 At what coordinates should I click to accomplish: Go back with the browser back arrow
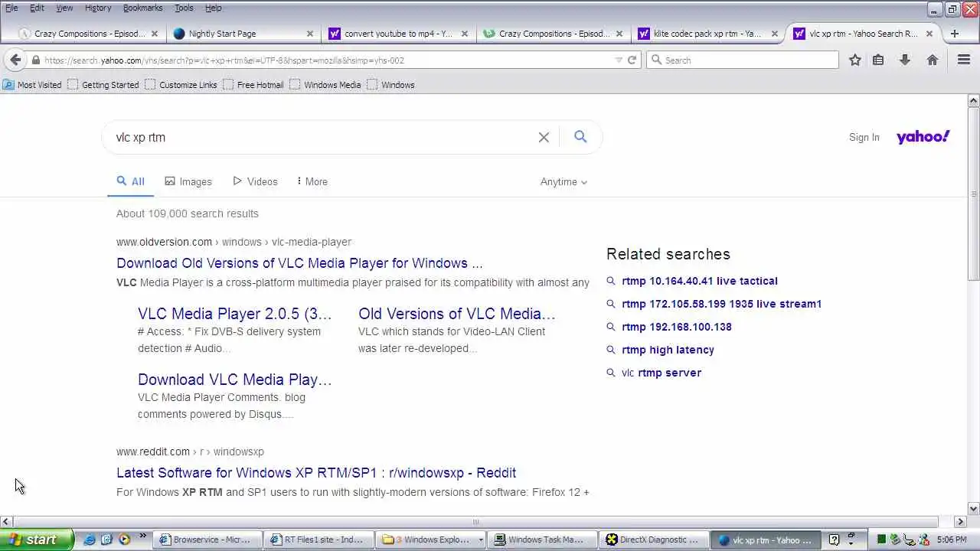[x=15, y=60]
